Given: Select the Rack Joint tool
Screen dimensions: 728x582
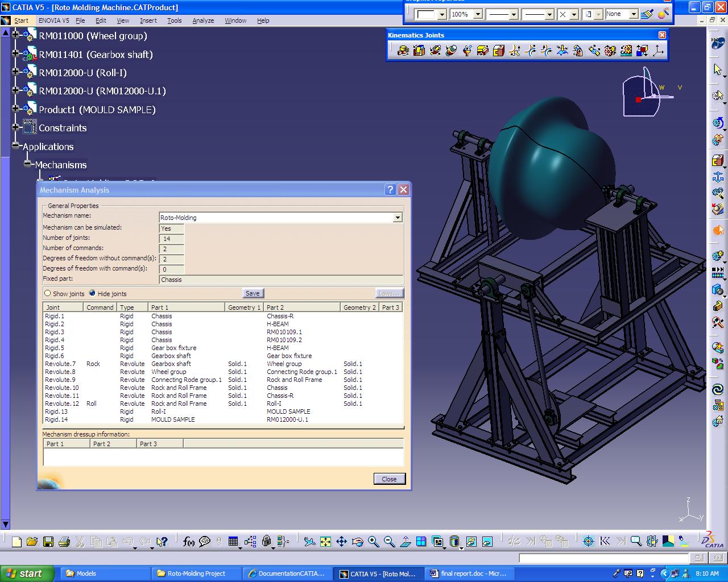Looking at the screenshot, I should point(626,51).
